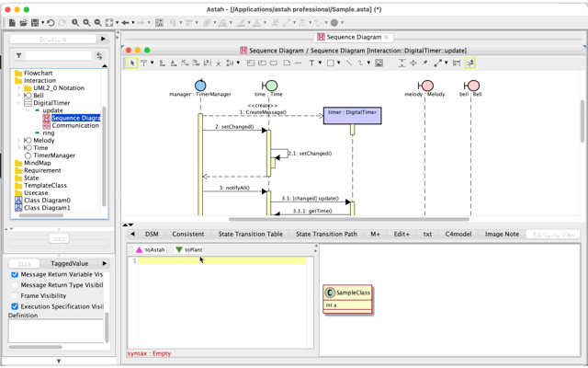Image resolution: width=588 pixels, height=368 pixels.
Task: Open the C4model tab
Action: click(x=458, y=235)
